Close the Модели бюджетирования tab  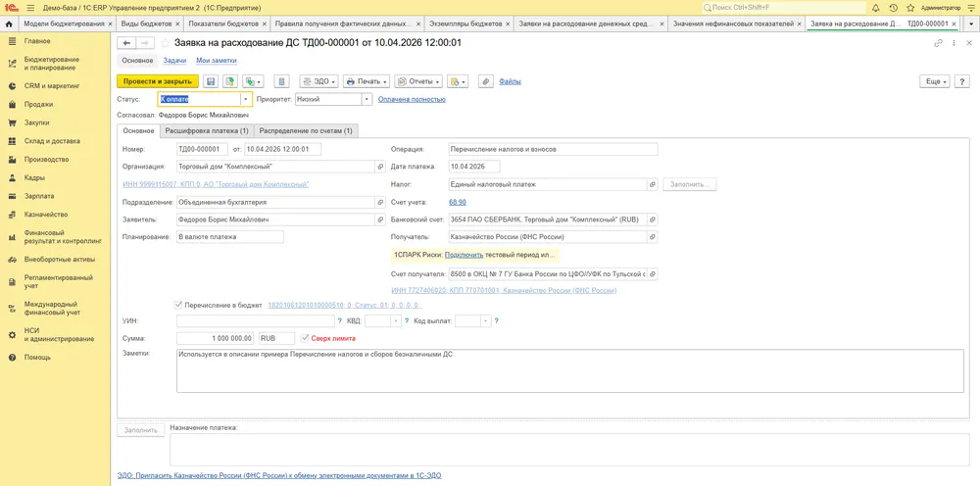coord(110,24)
